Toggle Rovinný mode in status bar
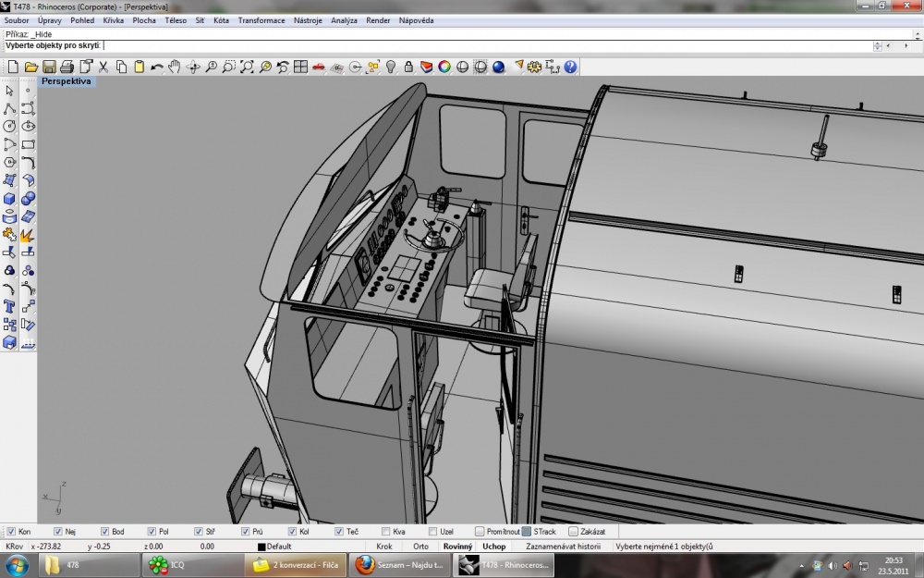Viewport: 924px width, 578px height. (x=458, y=547)
